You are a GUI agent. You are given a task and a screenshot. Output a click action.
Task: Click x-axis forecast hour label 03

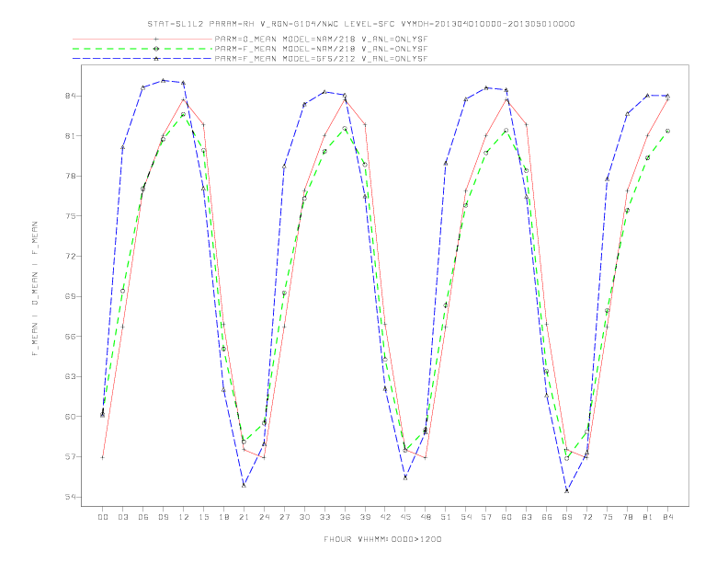(x=122, y=517)
